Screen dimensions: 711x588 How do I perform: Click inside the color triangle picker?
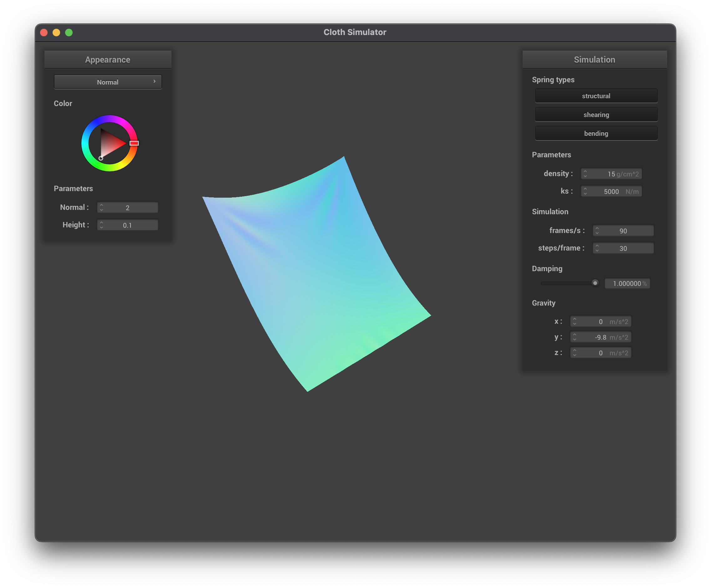click(110, 144)
